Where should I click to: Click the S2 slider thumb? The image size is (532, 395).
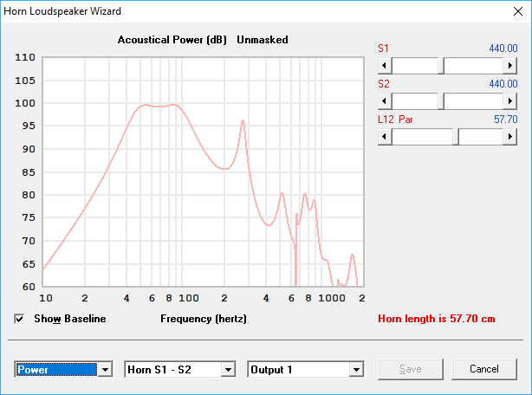click(441, 101)
